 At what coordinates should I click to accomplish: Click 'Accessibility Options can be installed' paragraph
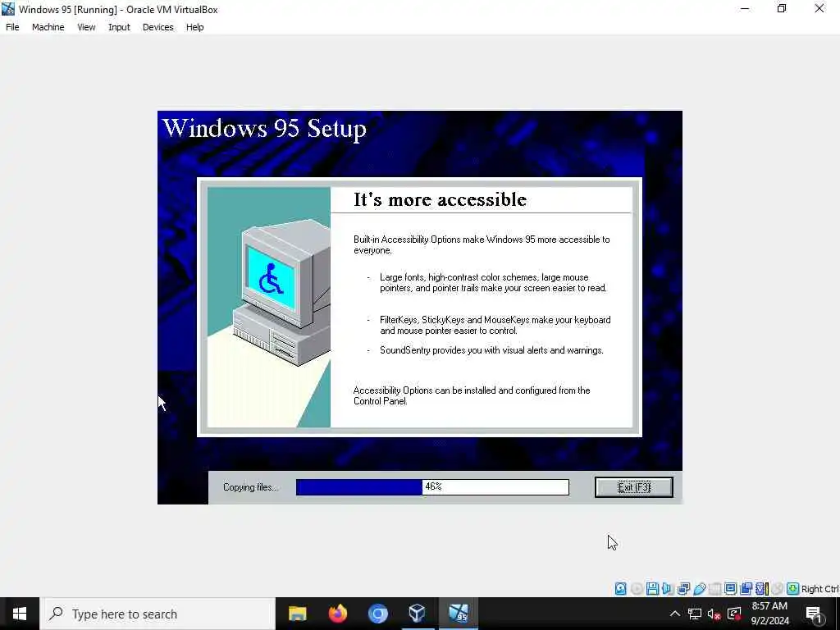coord(472,395)
